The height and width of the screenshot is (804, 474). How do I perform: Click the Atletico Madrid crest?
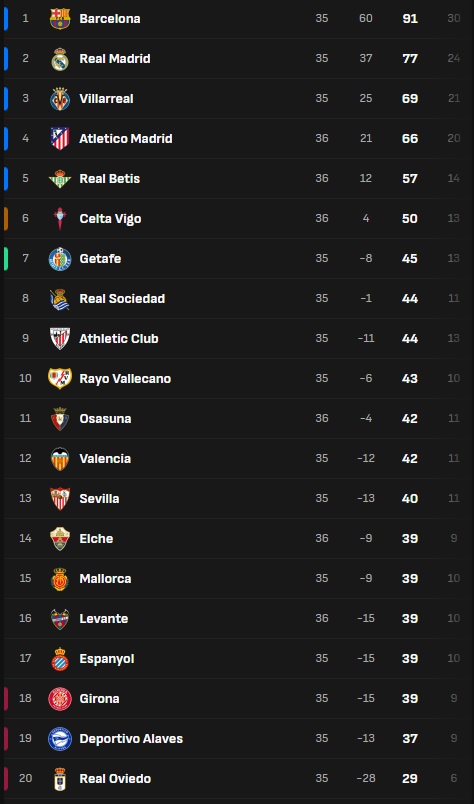[x=60, y=139]
